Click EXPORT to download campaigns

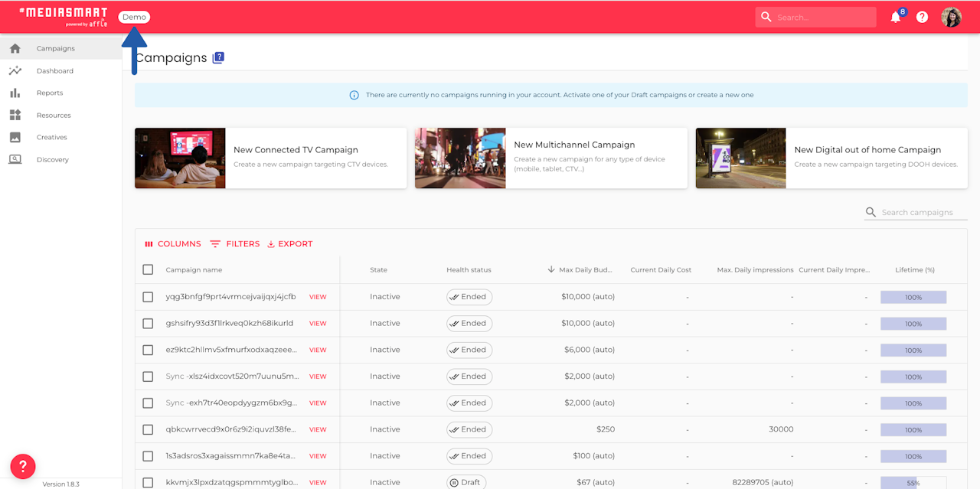[289, 244]
